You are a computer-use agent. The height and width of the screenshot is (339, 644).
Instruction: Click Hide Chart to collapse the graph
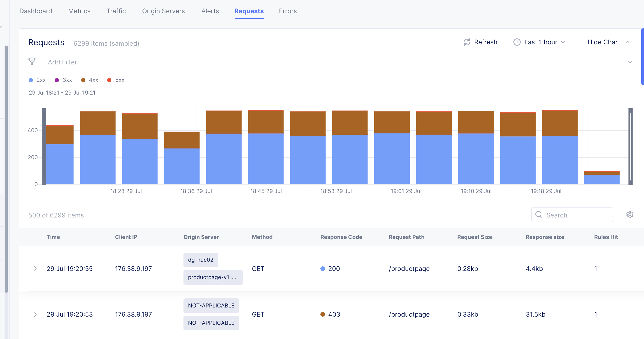click(x=604, y=42)
